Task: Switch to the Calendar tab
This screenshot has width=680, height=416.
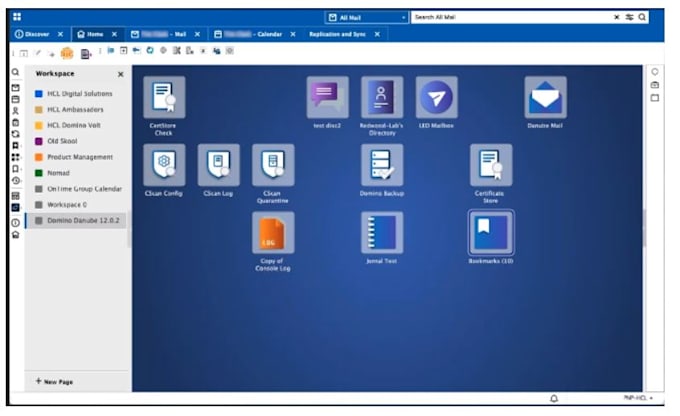Action: [248, 34]
